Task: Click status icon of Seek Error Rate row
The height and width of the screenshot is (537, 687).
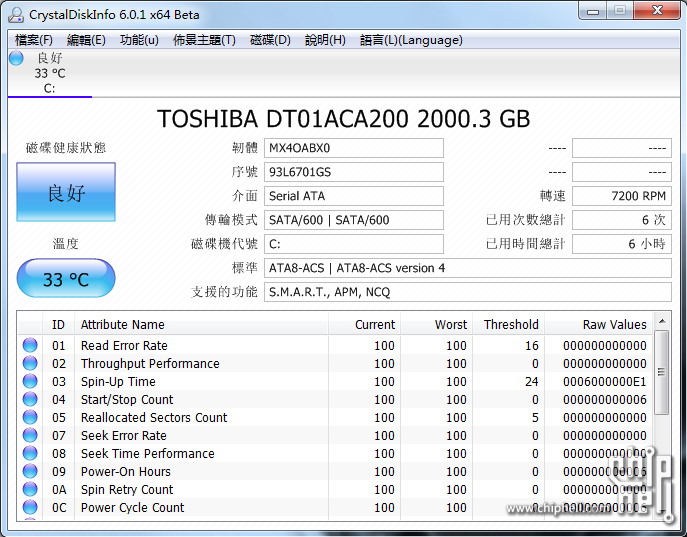Action: (x=30, y=435)
